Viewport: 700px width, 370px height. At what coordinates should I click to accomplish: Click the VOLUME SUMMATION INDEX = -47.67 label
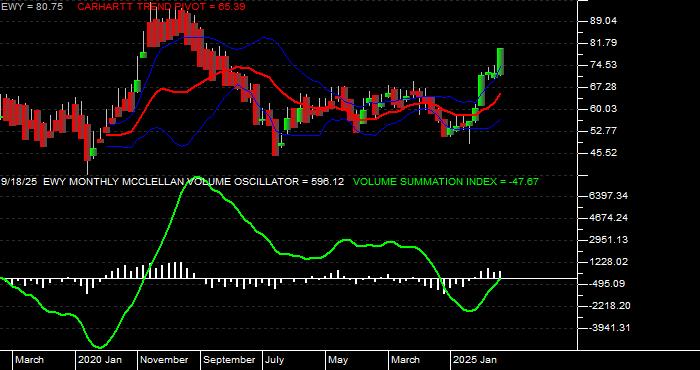coord(446,182)
